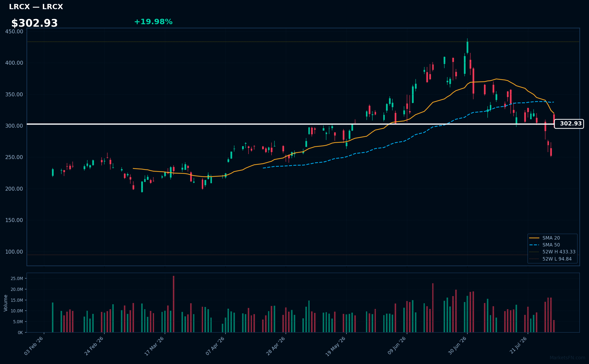This screenshot has height=364, width=589.
Task: Click the 17 Mar '26 date label
Action: click(154, 346)
